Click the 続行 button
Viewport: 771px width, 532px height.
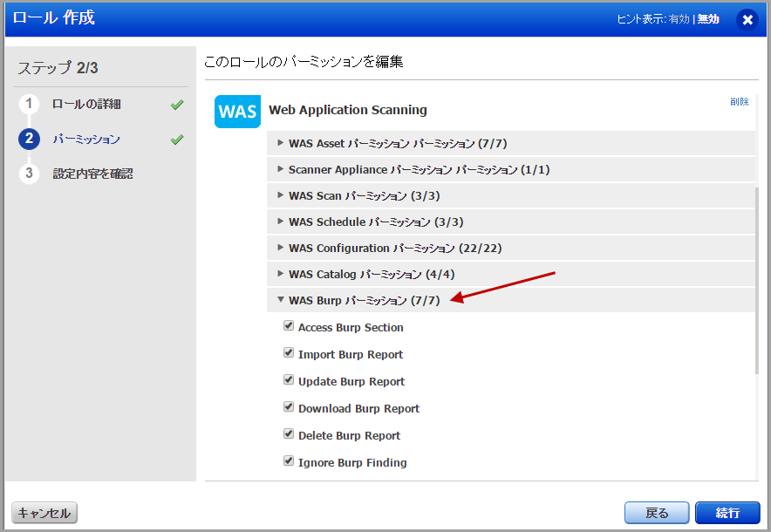tap(727, 513)
